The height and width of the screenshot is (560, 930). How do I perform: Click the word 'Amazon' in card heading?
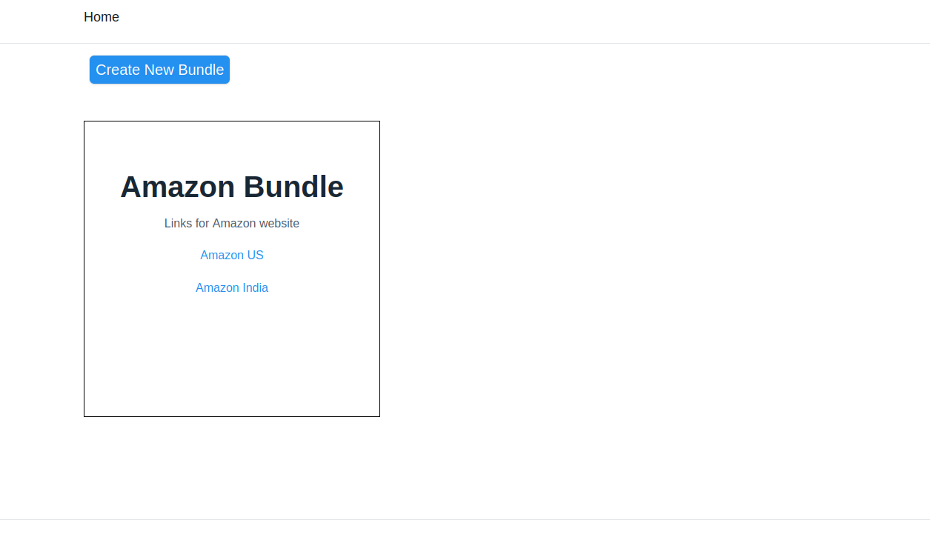coord(178,187)
